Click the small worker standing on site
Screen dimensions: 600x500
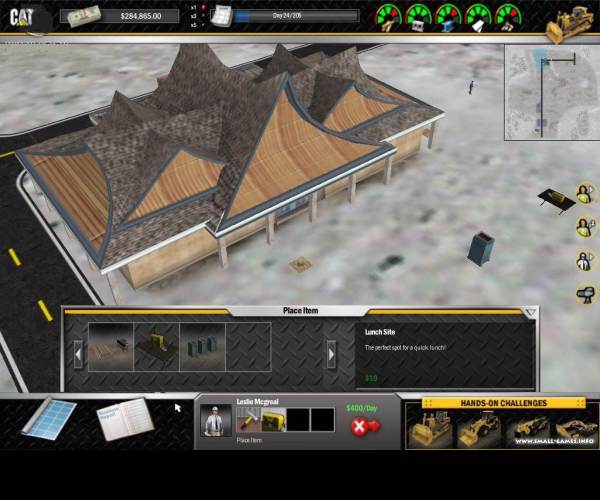tap(471, 88)
